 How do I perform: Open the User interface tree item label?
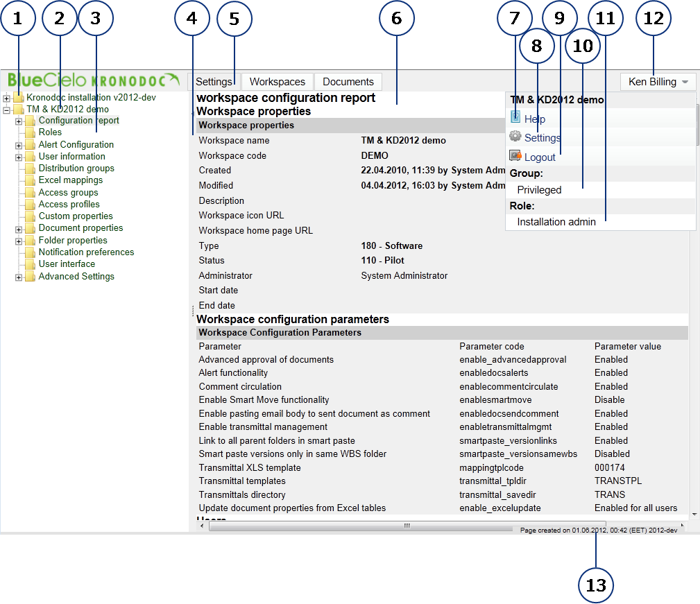tap(67, 264)
